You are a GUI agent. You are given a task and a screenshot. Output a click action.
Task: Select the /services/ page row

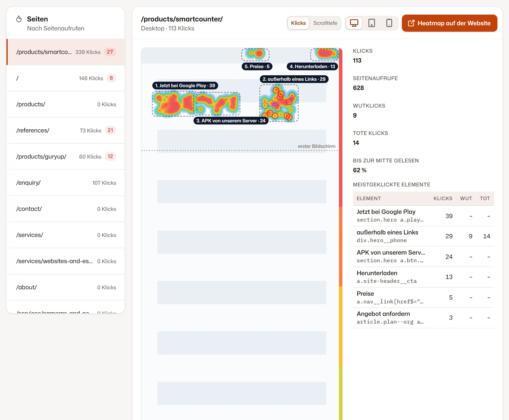(x=66, y=235)
